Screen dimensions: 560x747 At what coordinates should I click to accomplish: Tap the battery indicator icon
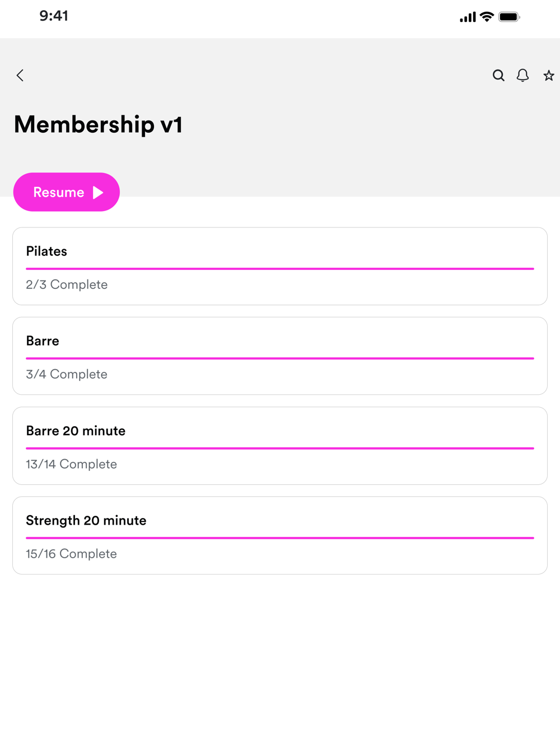(509, 17)
